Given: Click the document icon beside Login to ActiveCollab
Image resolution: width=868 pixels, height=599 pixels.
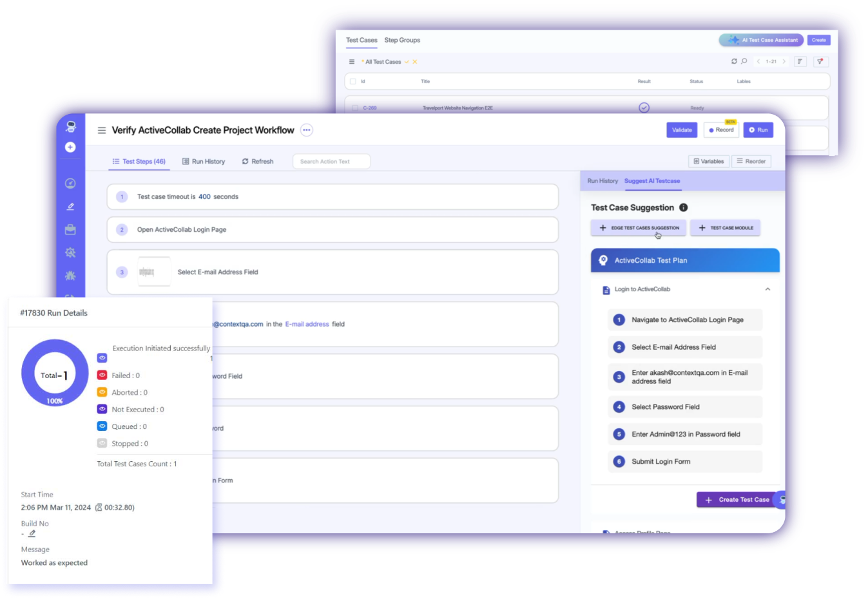Looking at the screenshot, I should coord(606,290).
